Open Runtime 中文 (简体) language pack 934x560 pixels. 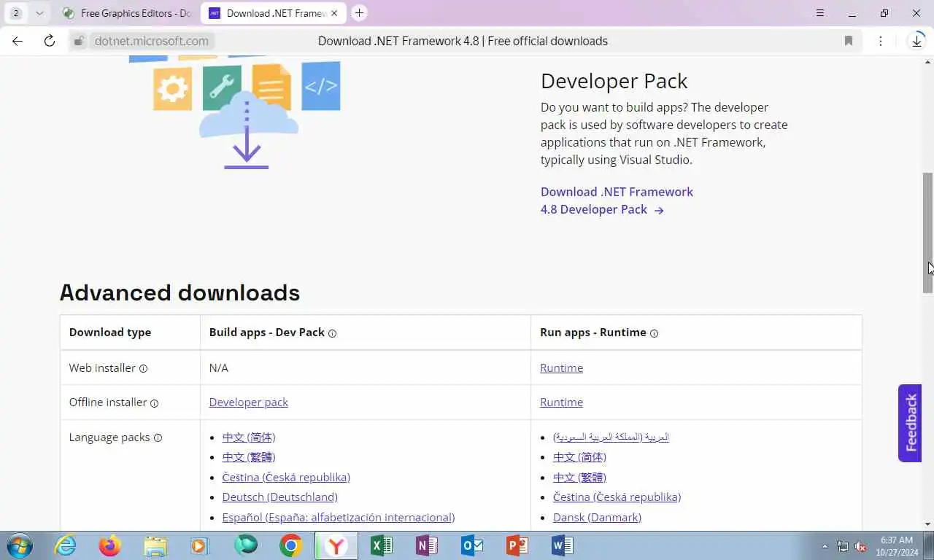coord(579,456)
